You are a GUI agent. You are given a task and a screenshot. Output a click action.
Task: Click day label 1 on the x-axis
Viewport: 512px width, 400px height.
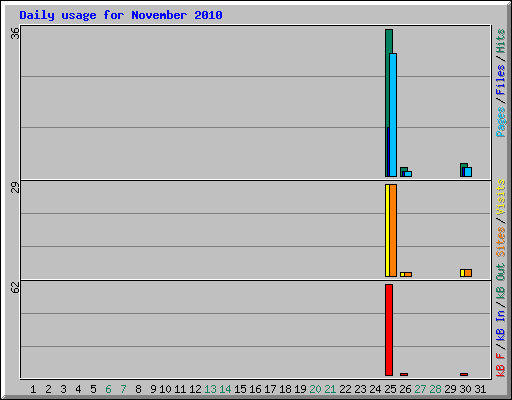click(33, 389)
